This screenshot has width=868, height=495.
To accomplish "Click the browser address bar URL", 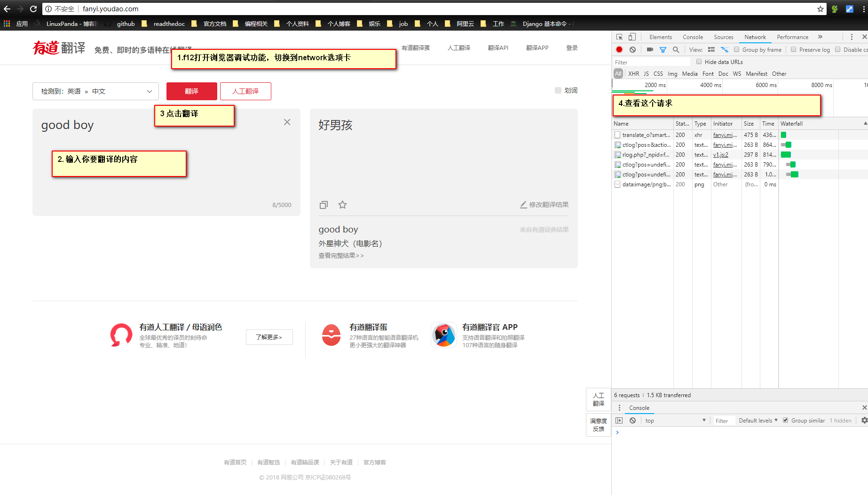I will (110, 8).
